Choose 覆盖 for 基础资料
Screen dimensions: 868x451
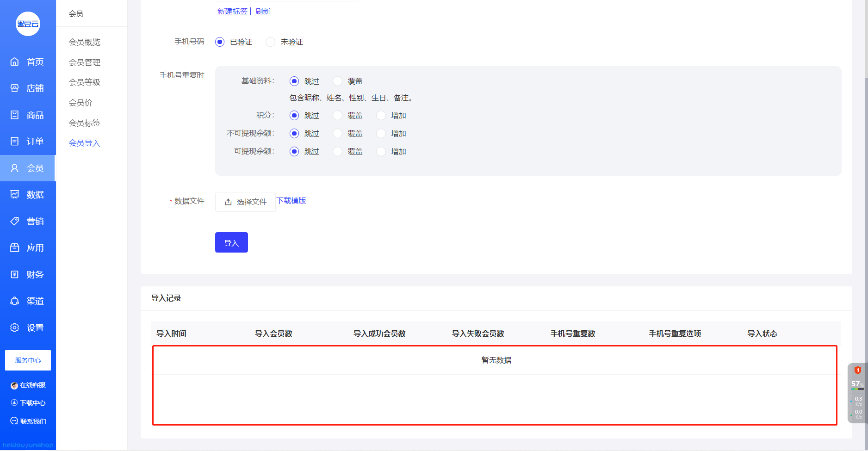click(x=338, y=81)
